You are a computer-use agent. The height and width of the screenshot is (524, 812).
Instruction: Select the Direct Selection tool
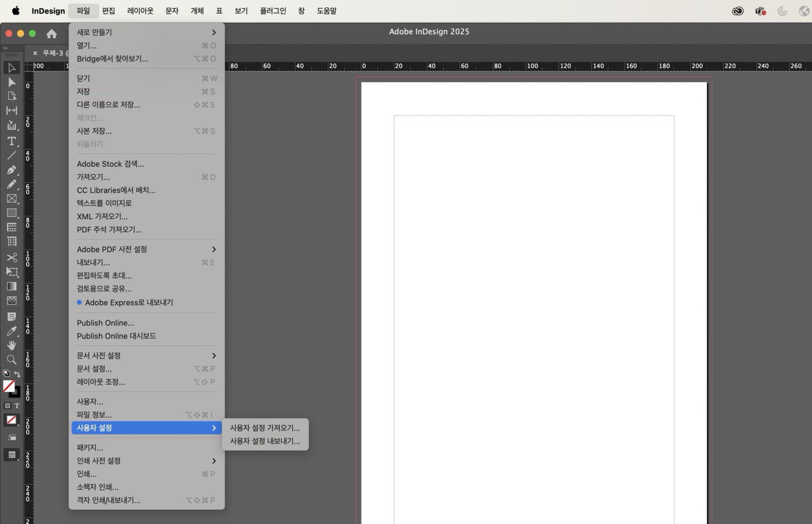[x=11, y=82]
